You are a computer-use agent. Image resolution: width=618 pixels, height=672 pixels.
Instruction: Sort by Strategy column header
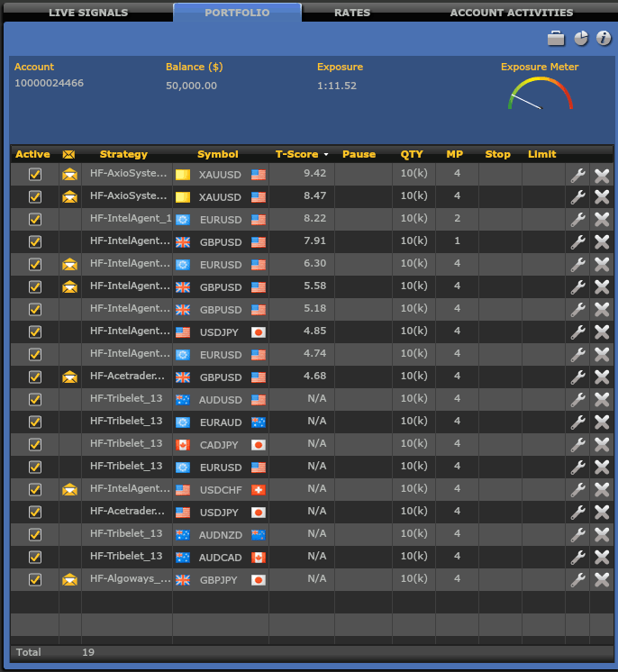click(x=123, y=154)
